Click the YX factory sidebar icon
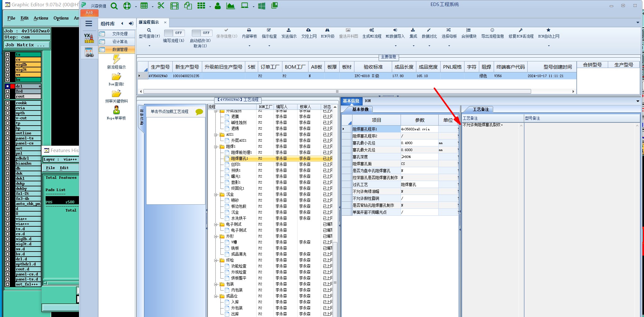 click(89, 38)
